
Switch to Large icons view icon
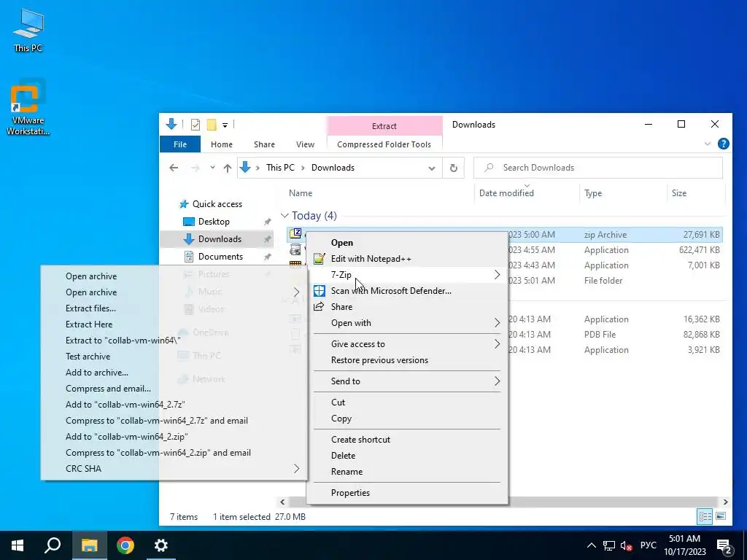(721, 517)
